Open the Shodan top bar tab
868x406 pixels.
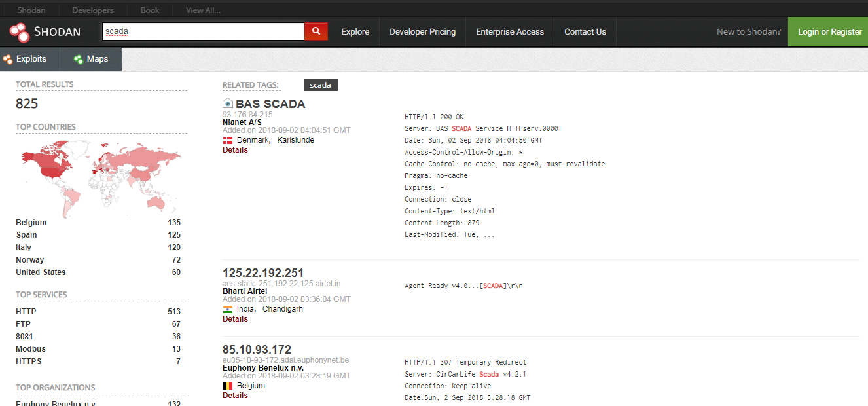pos(31,10)
